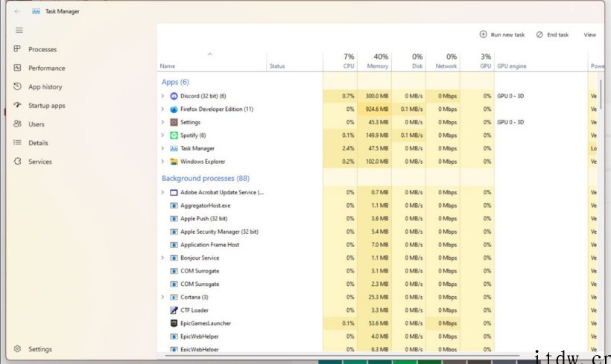Click the Performance sidebar icon

coord(17,68)
